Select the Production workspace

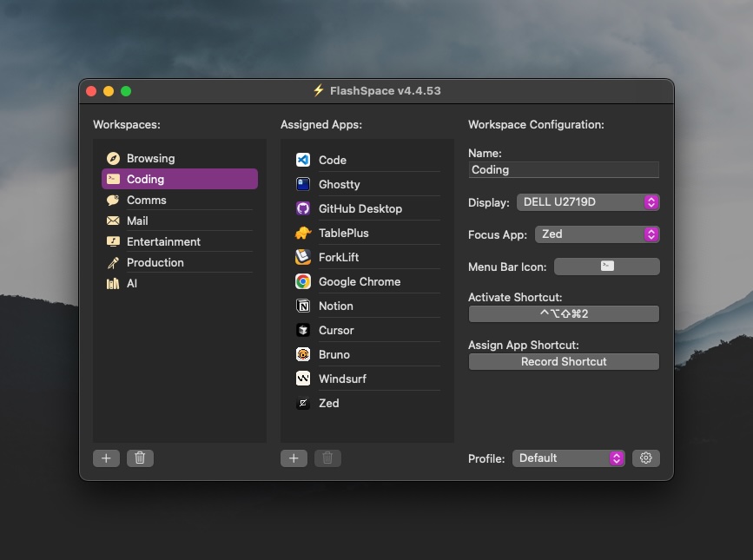pos(180,262)
